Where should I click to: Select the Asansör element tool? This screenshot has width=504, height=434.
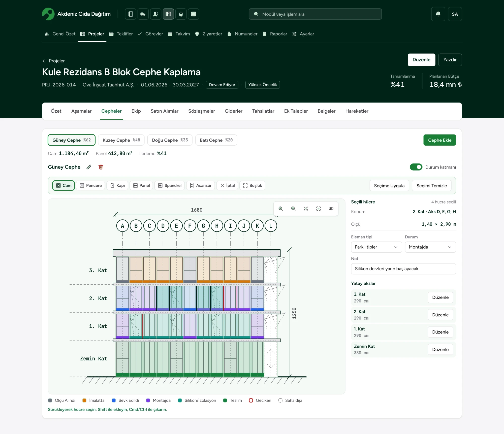[x=201, y=186]
